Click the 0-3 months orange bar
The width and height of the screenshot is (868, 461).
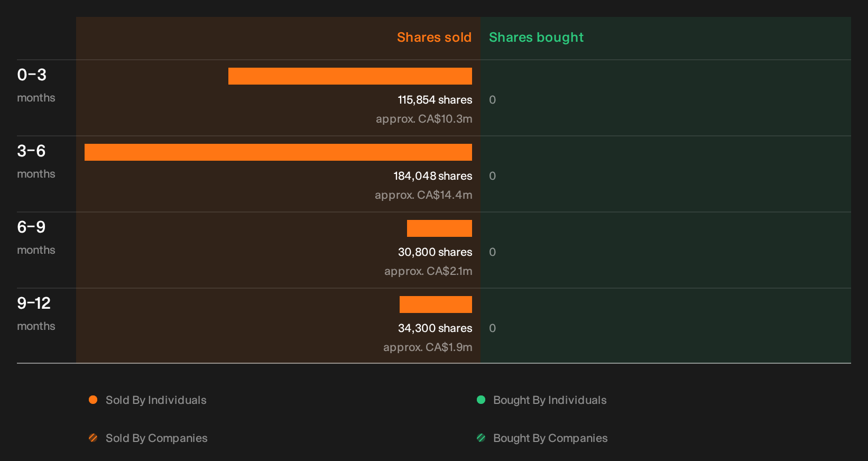click(x=350, y=76)
